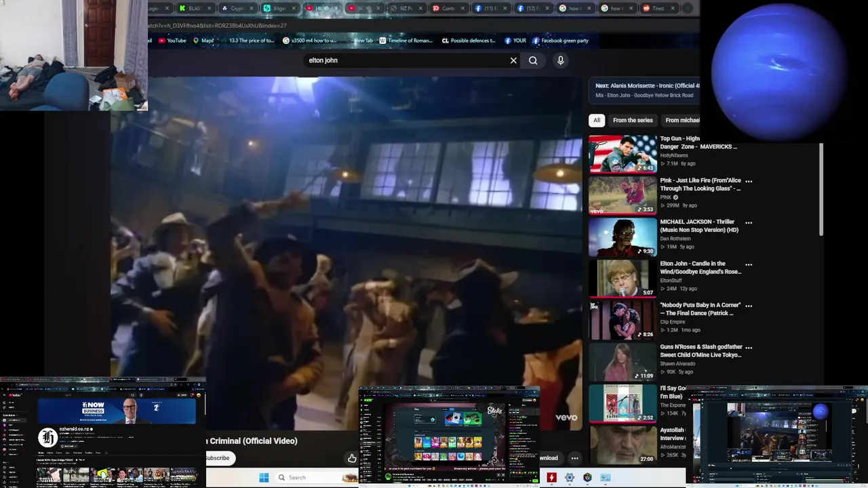The width and height of the screenshot is (868, 488).
Task: Open menu for Nobody Puts Baby In A Corner
Action: pos(749,306)
